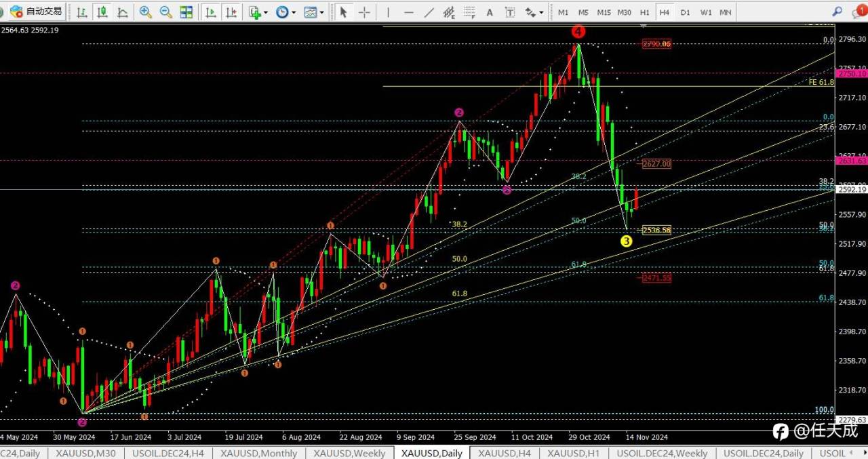This screenshot has height=459, width=868.
Task: Click the add indicators icon
Action: point(254,12)
